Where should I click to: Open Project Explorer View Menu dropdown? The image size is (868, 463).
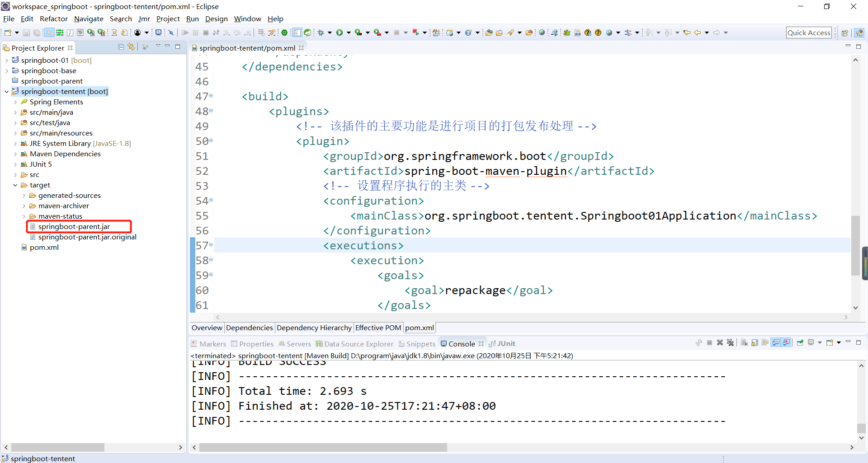pos(158,46)
